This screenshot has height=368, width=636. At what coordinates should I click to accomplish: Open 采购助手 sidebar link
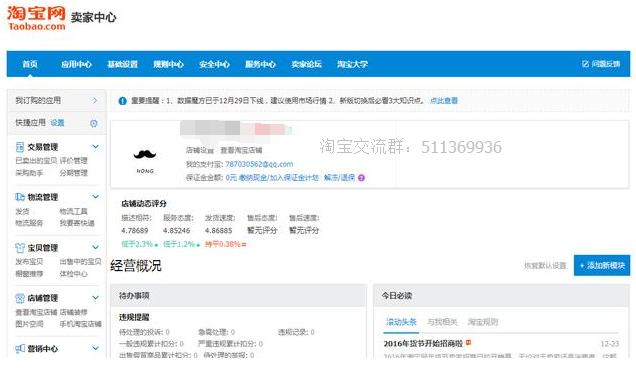tap(29, 173)
